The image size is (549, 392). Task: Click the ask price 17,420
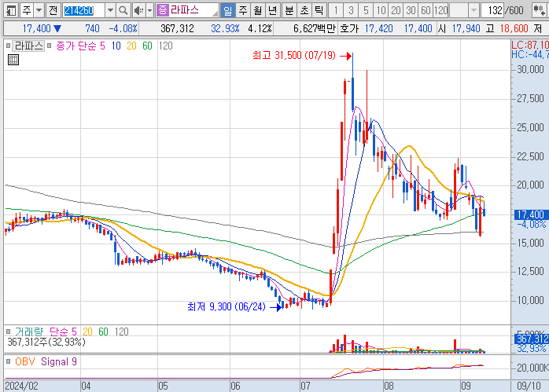pyautogui.click(x=378, y=29)
